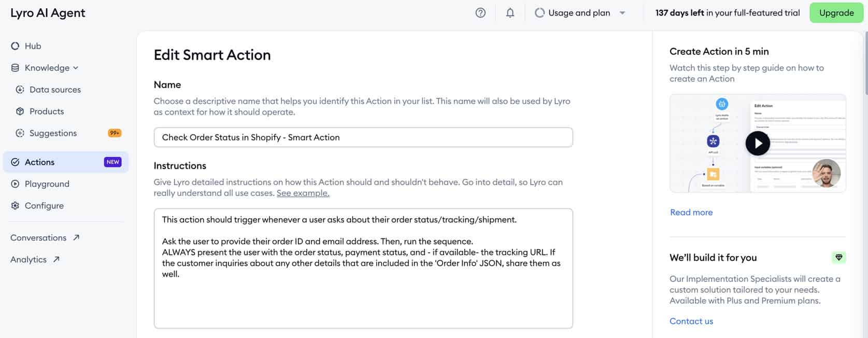
Task: Open the notifications bell
Action: pyautogui.click(x=510, y=13)
